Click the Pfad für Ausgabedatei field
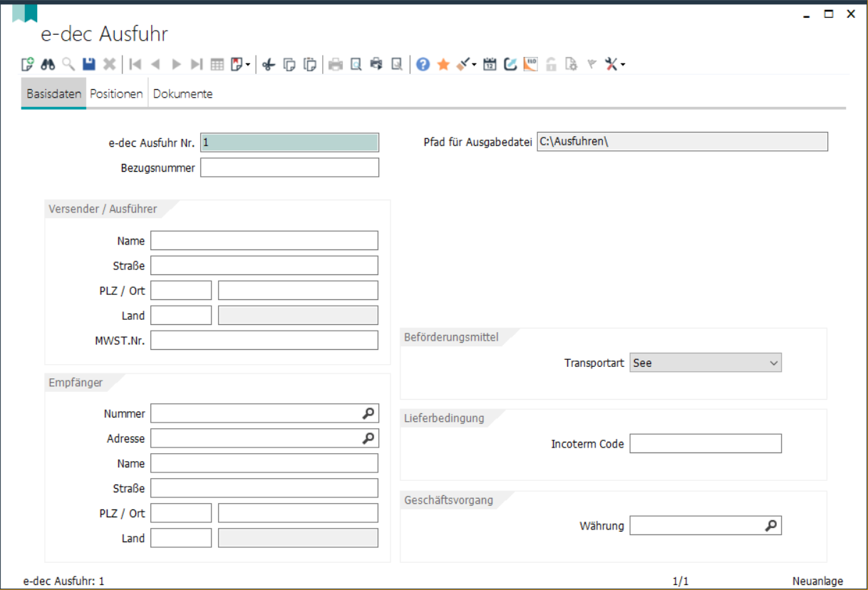This screenshot has width=868, height=590. 682,141
